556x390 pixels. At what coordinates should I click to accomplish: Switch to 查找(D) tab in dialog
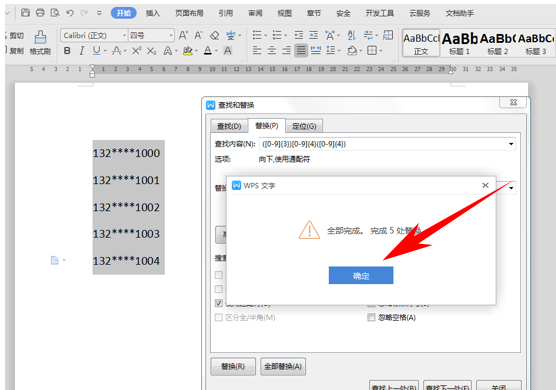[x=229, y=126]
